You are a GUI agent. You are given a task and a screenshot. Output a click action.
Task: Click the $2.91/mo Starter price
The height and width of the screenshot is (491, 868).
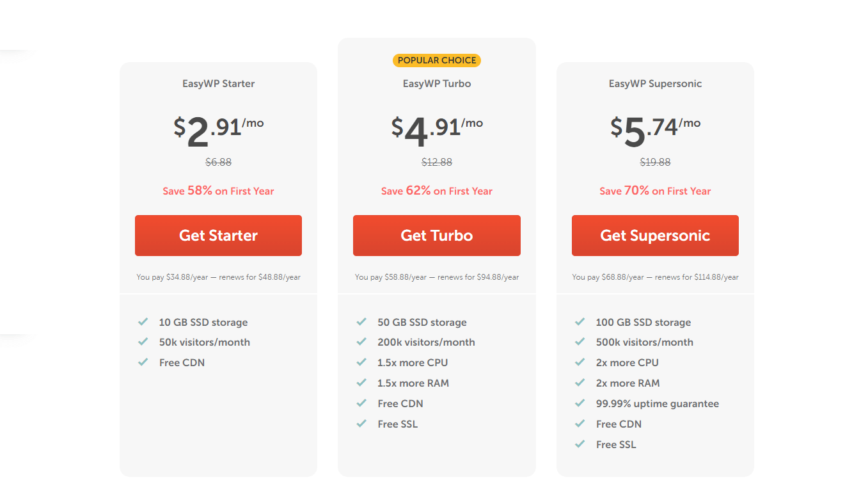coord(218,129)
